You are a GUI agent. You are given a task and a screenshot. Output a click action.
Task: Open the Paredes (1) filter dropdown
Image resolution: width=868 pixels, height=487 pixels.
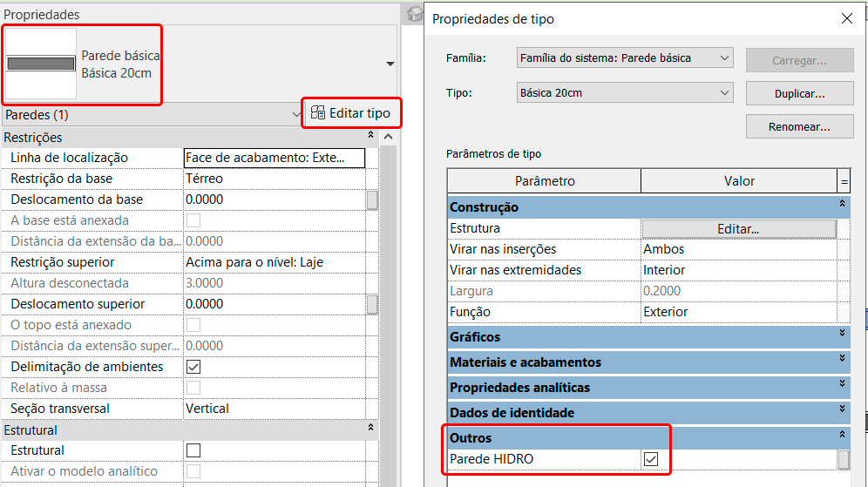(297, 115)
